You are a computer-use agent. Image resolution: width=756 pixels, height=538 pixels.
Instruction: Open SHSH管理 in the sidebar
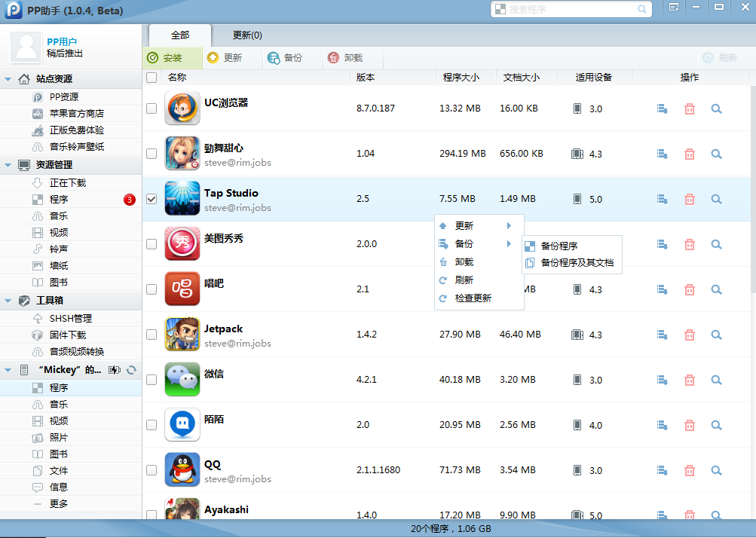70,319
